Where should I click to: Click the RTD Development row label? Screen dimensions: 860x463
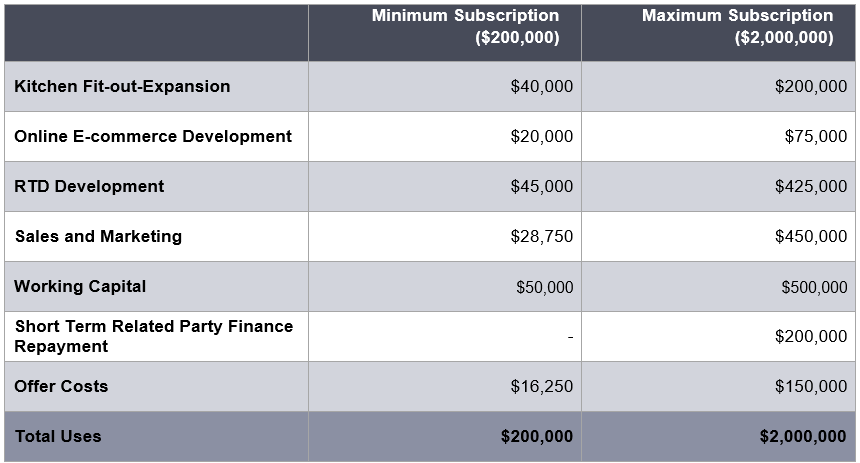(x=89, y=187)
